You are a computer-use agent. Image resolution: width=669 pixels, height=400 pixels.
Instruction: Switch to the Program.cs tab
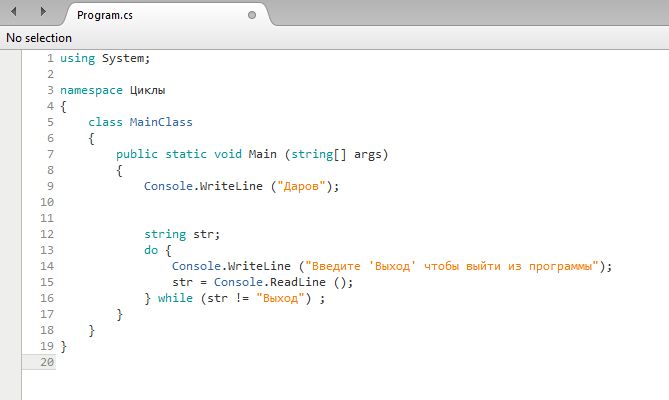pyautogui.click(x=105, y=15)
